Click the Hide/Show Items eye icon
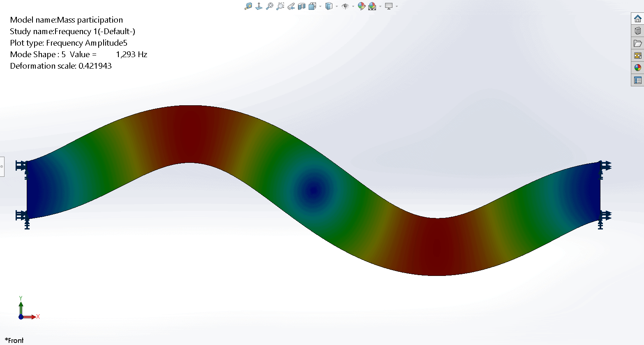Image resolution: width=644 pixels, height=345 pixels. [345, 6]
